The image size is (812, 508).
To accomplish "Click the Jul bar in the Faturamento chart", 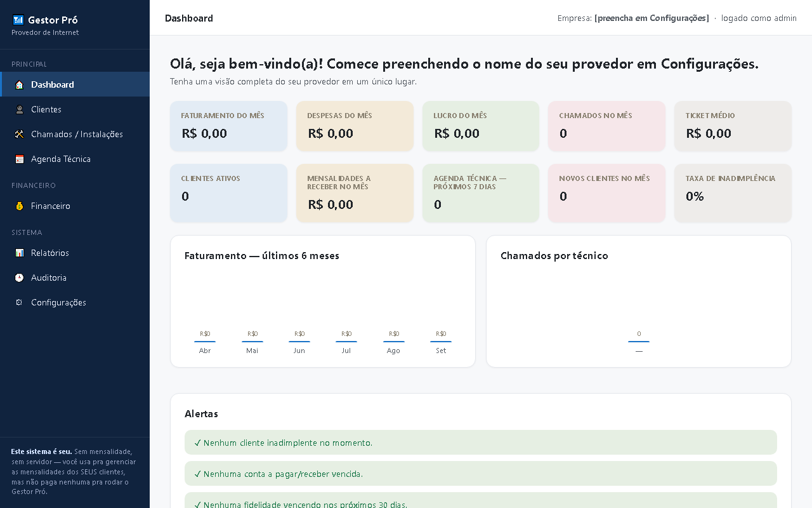I will 346,342.
